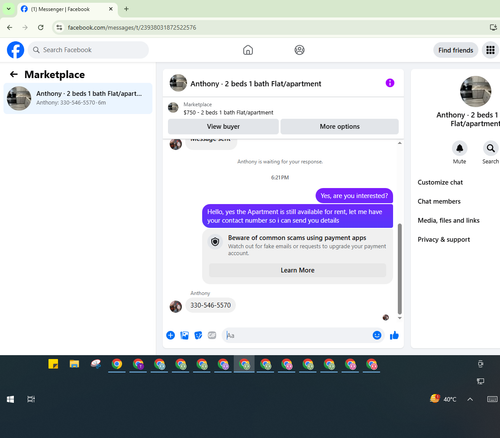This screenshot has height=438, width=500.
Task: Click the chat scroll-up arrow
Action: coord(399,143)
